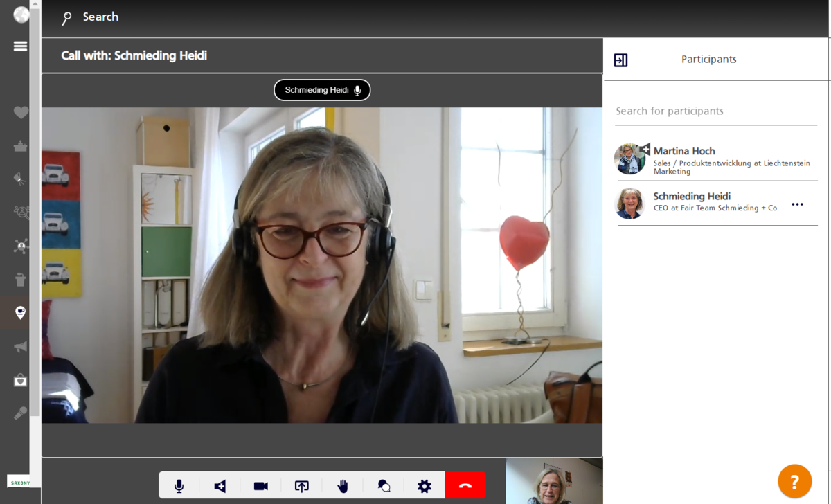
Task: Click the self-view video thumbnail
Action: (x=553, y=481)
